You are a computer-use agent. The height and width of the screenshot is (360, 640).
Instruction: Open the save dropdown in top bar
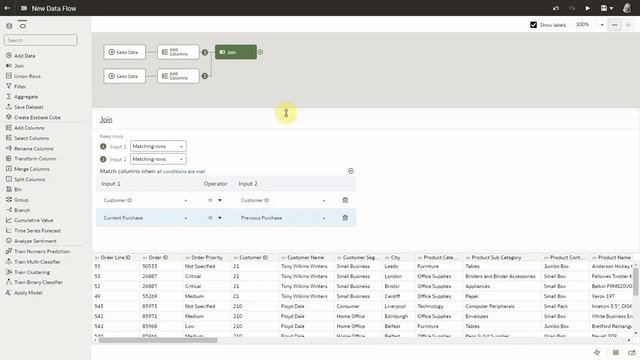pyautogui.click(x=607, y=8)
